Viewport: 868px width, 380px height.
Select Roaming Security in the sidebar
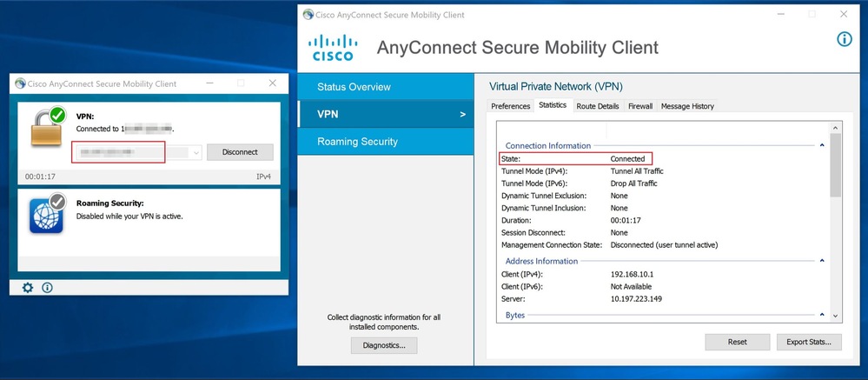pyautogui.click(x=357, y=142)
